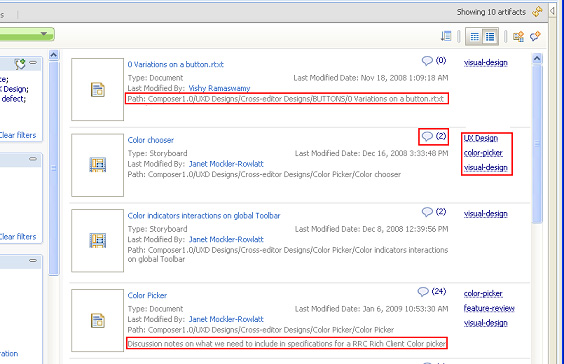Select the Color indicators interactions thumbnail
Image resolution: width=564 pixels, height=364 pixels.
[97, 241]
